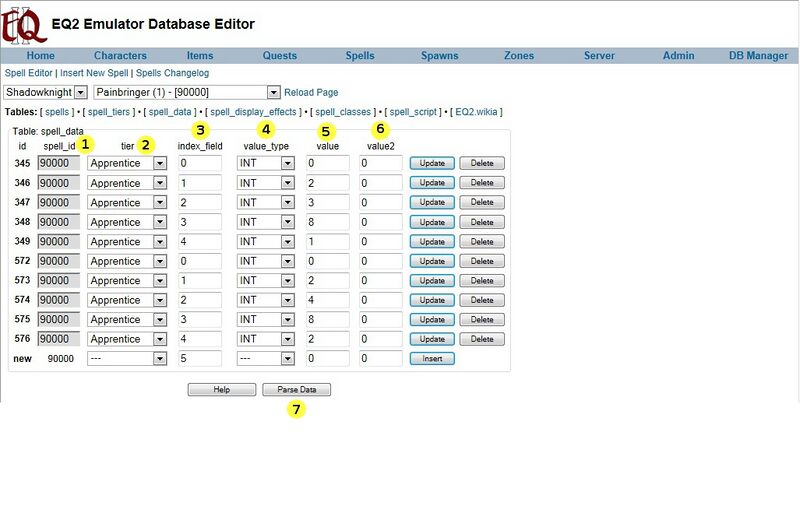Switch to the spell_tiers table
The image size is (800, 513).
point(109,112)
